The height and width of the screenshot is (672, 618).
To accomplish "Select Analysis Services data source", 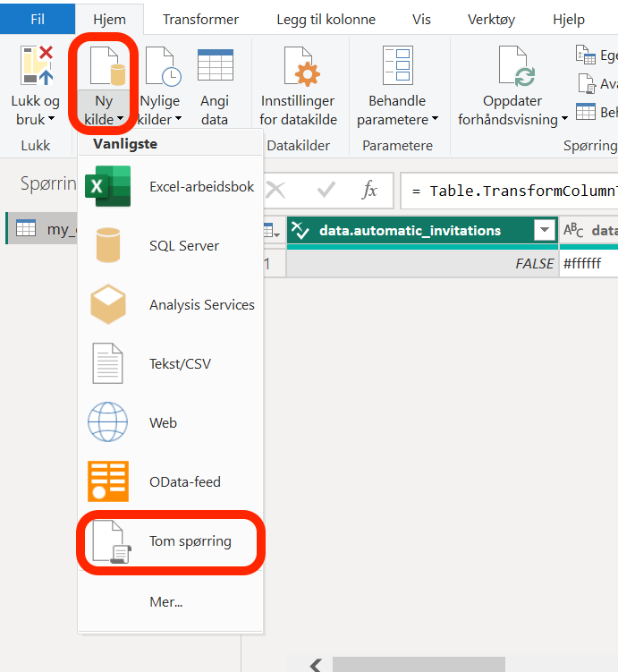I will [171, 305].
